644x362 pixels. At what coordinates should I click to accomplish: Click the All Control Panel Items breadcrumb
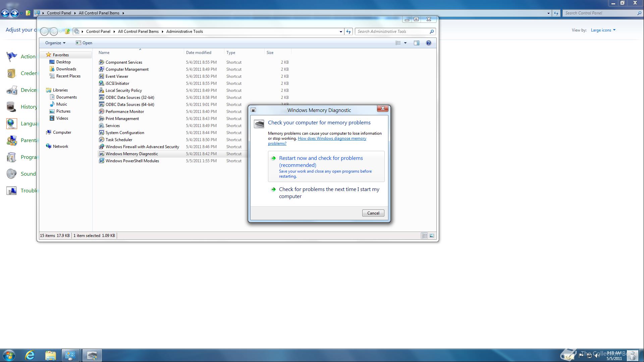pos(138,32)
